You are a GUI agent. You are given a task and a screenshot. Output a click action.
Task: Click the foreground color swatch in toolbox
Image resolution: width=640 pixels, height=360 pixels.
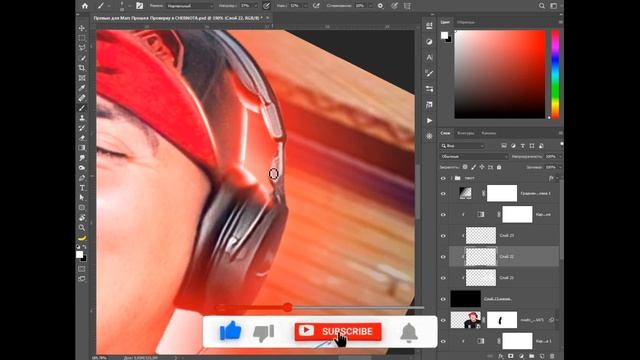(x=80, y=254)
